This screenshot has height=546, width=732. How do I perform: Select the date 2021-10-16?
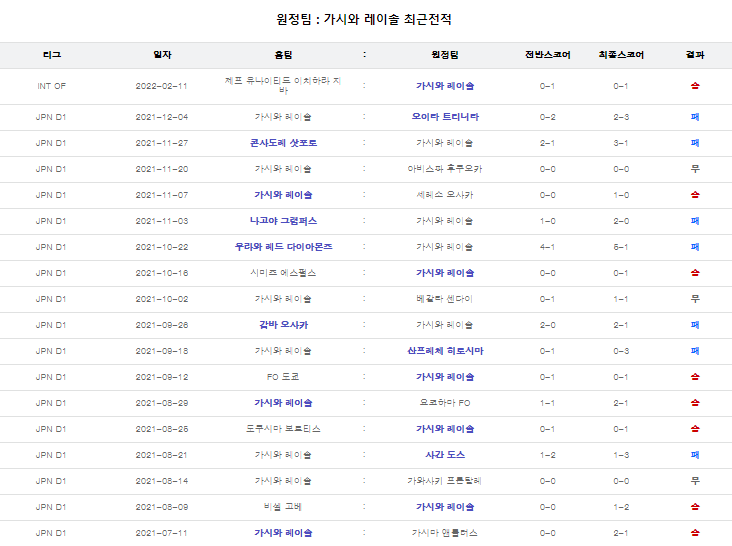pyautogui.click(x=162, y=273)
